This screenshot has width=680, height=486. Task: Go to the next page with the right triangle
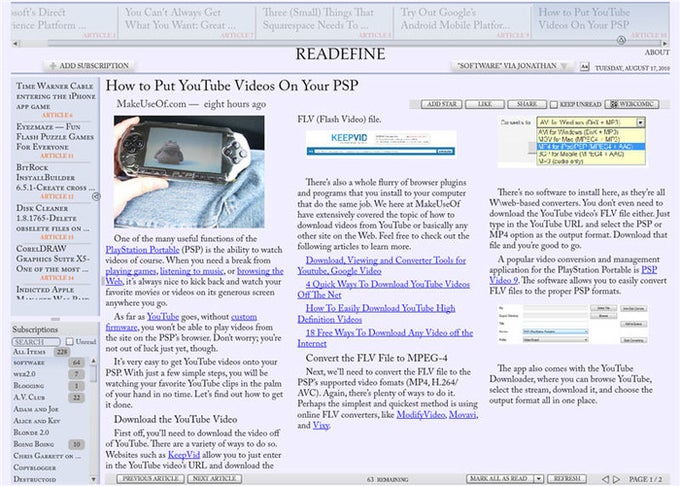point(616,479)
